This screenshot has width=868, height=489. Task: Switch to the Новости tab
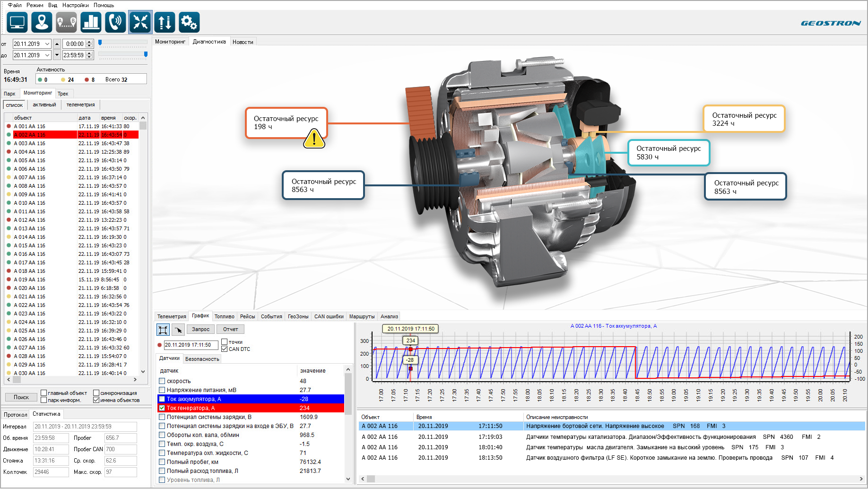243,42
